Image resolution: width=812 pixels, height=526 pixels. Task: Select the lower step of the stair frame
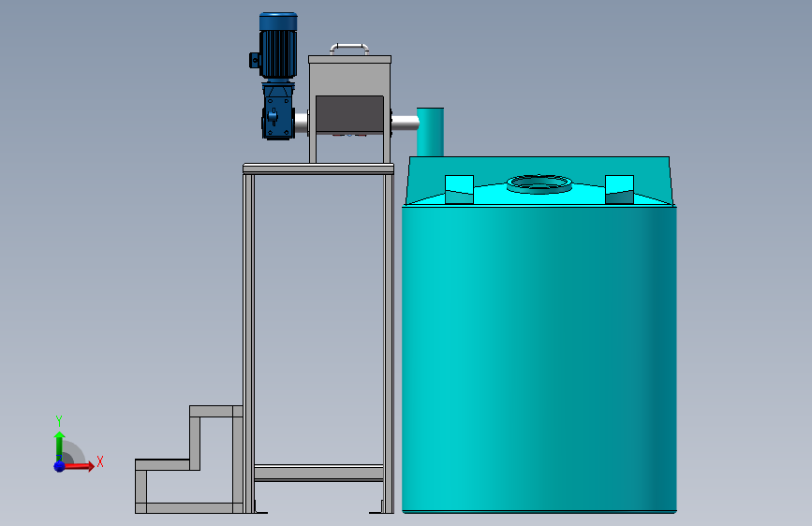click(163, 464)
